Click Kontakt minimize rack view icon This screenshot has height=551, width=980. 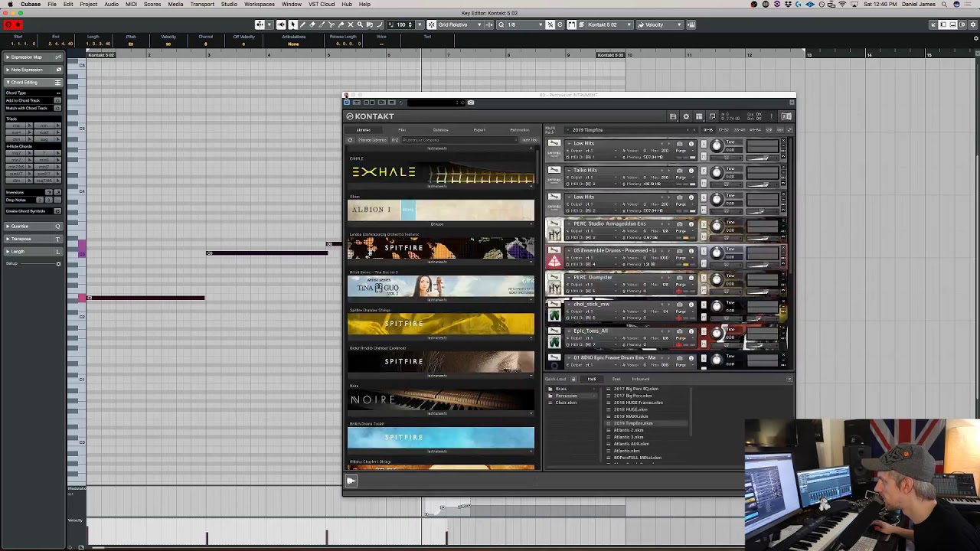pyautogui.click(x=712, y=116)
